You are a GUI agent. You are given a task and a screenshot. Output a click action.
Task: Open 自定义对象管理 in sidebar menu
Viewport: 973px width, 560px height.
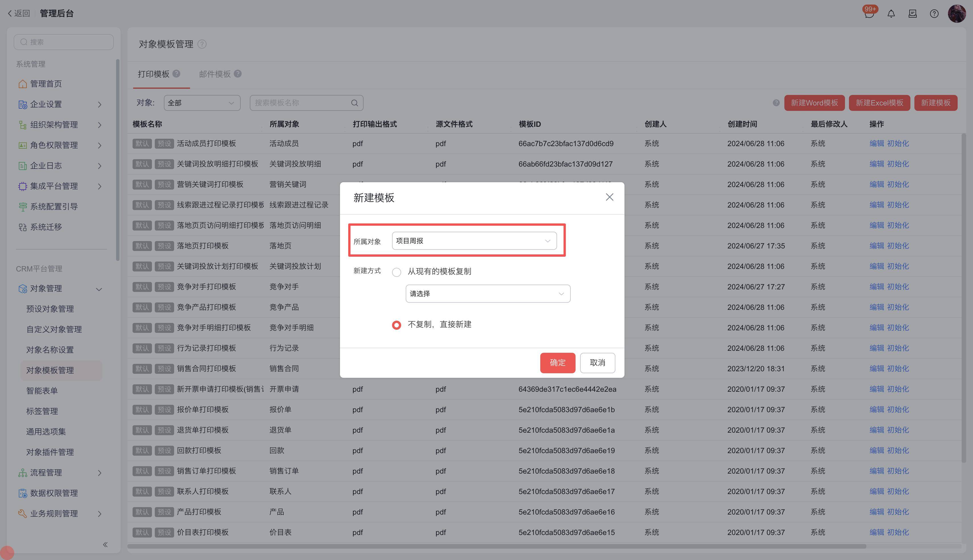54,329
